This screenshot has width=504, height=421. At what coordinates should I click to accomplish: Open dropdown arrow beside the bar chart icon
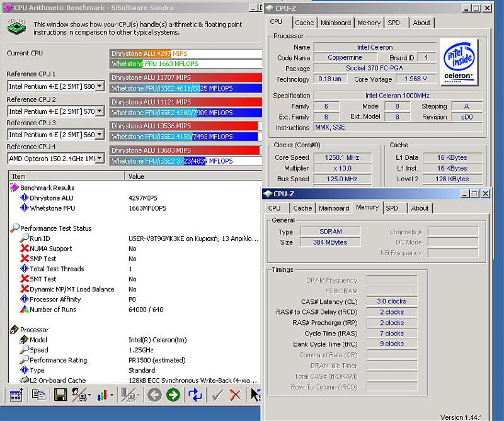pyautogui.click(x=112, y=395)
